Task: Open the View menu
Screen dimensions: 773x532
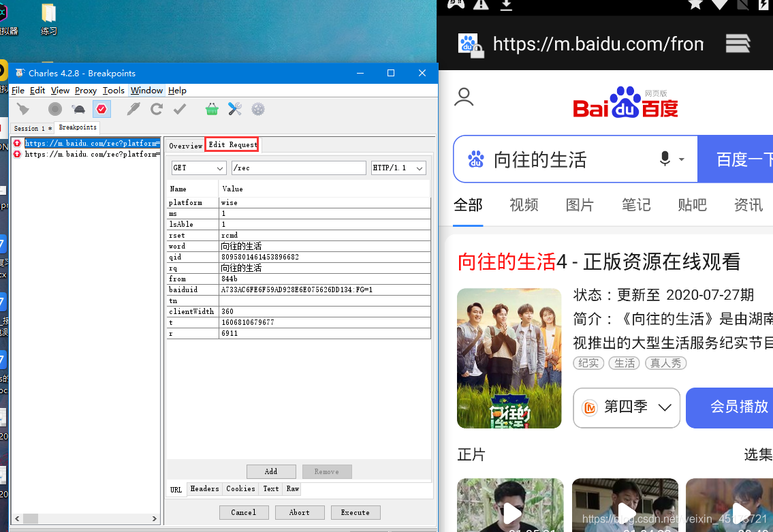Action: (60, 90)
